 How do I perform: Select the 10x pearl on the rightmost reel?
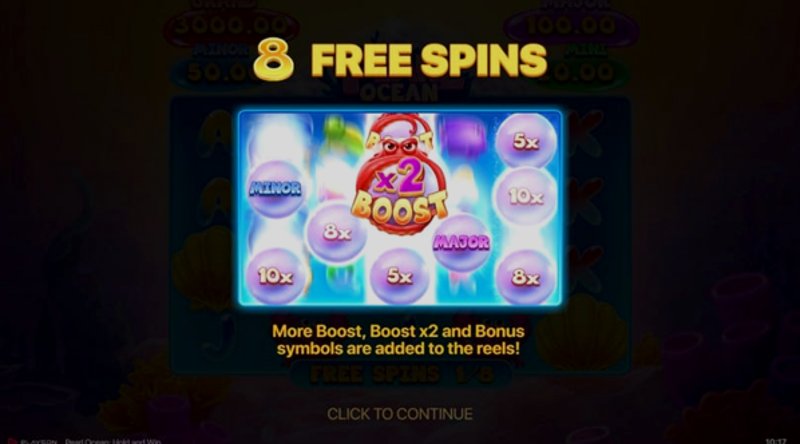[526, 196]
